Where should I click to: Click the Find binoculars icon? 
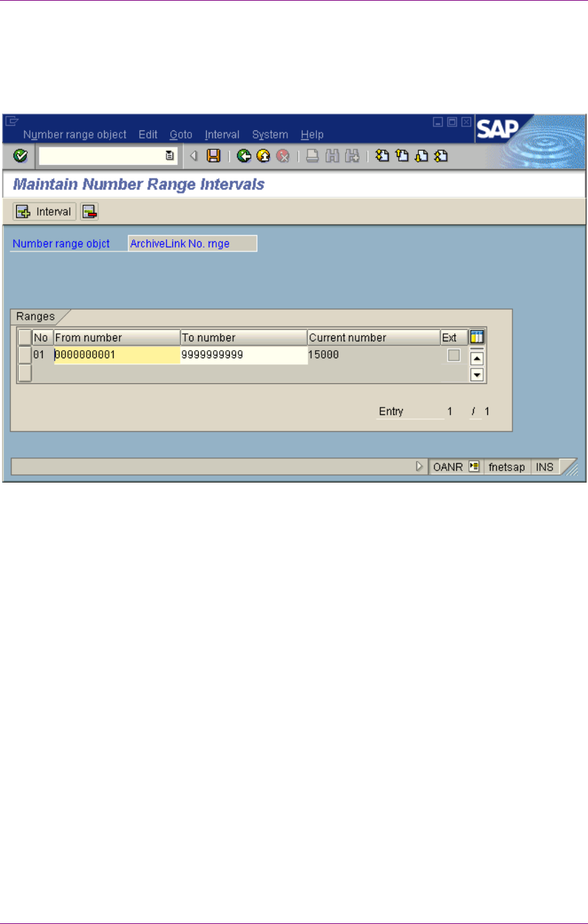[332, 156]
